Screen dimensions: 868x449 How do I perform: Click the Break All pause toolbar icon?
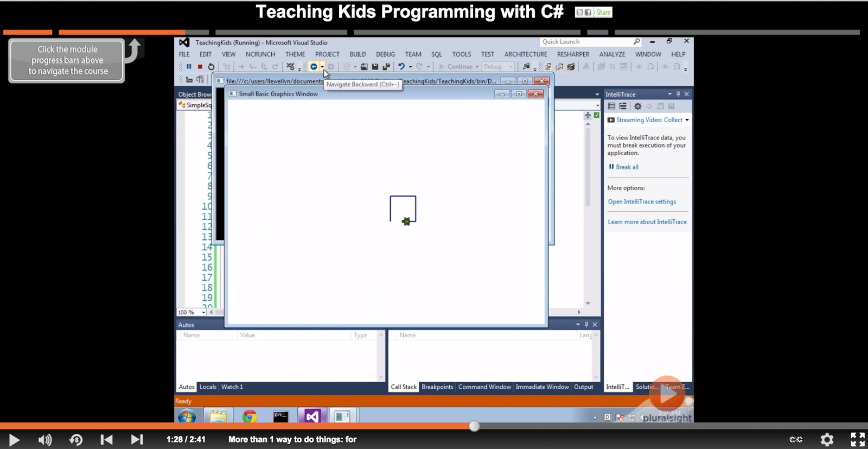click(189, 67)
